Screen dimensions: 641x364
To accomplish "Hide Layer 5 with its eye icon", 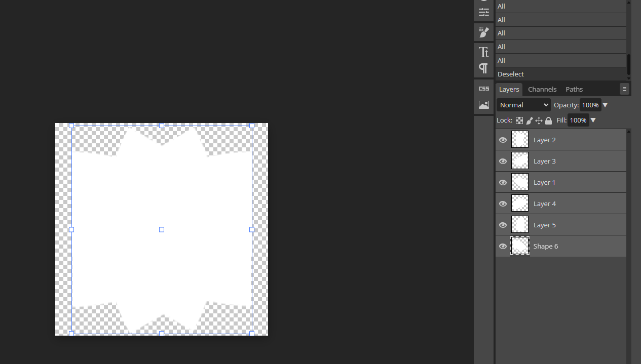I will tap(503, 225).
